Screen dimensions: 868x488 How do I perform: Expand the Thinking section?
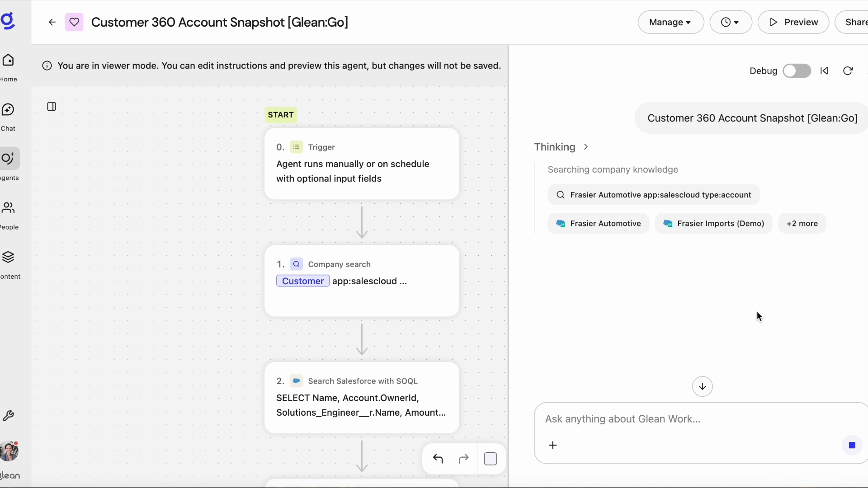[x=585, y=147]
